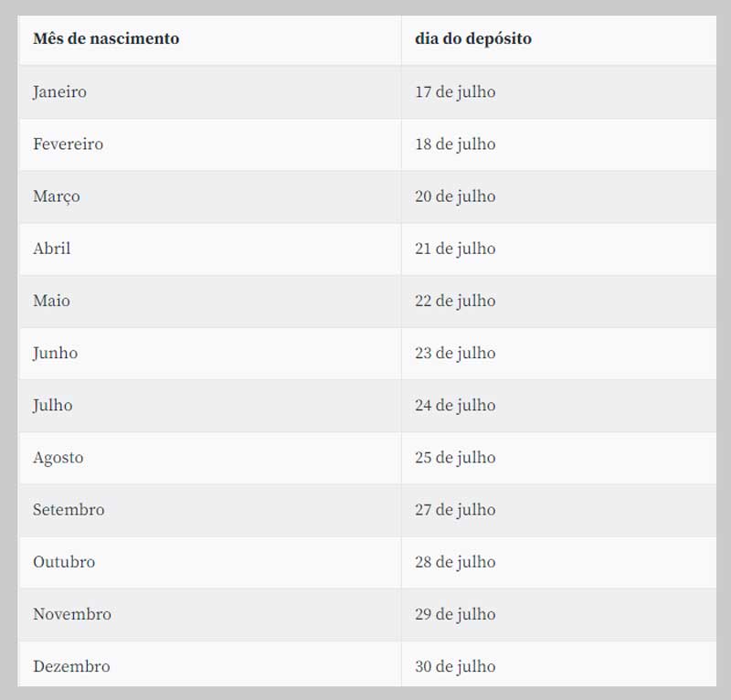The image size is (731, 700).
Task: Click the '20 de julho' date cell
Action: click(x=455, y=196)
